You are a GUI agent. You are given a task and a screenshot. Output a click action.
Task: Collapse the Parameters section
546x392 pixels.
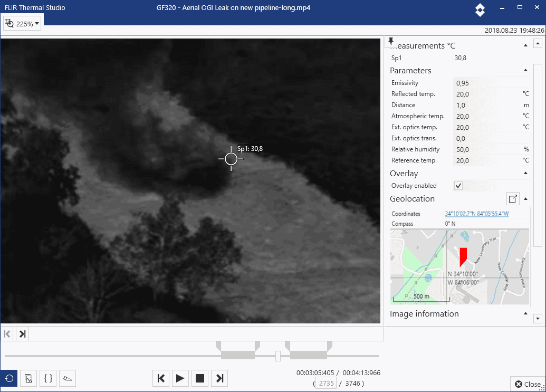tap(525, 71)
